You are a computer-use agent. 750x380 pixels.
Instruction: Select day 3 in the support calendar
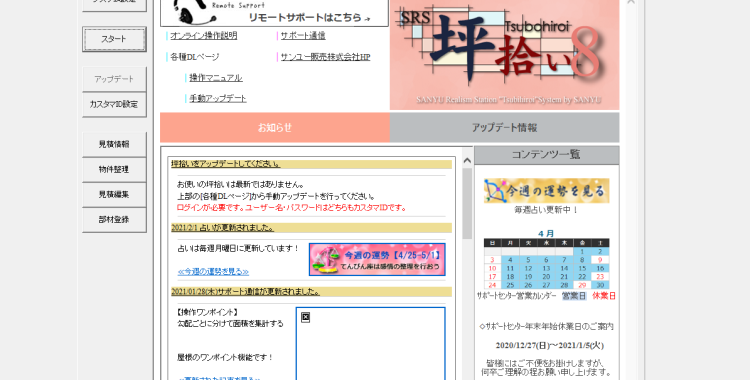click(x=492, y=260)
